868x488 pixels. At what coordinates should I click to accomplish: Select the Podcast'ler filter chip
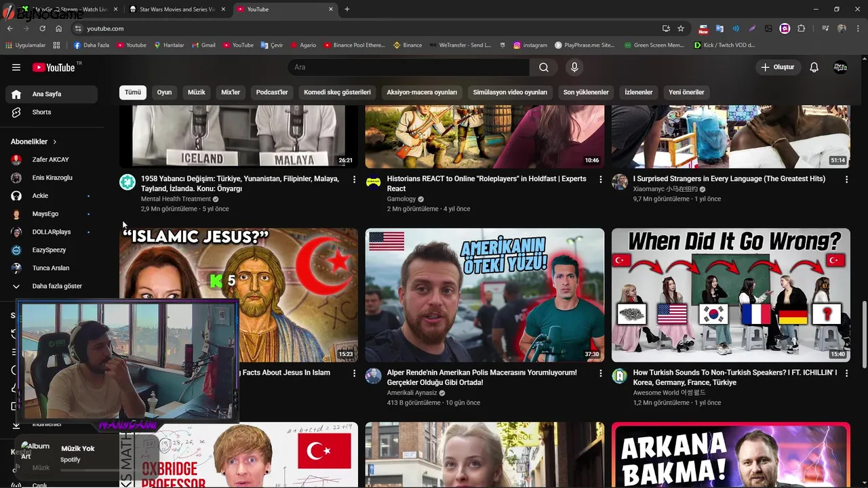click(x=272, y=92)
